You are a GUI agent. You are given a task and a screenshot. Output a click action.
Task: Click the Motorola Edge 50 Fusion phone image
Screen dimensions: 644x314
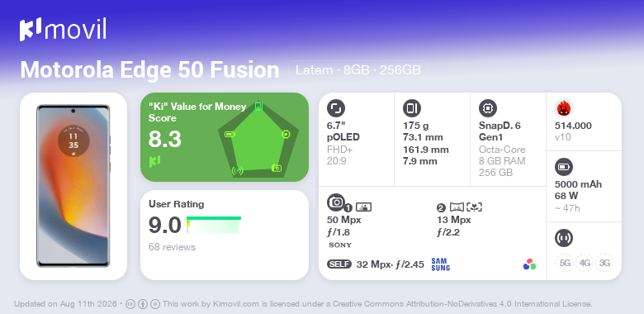73,186
